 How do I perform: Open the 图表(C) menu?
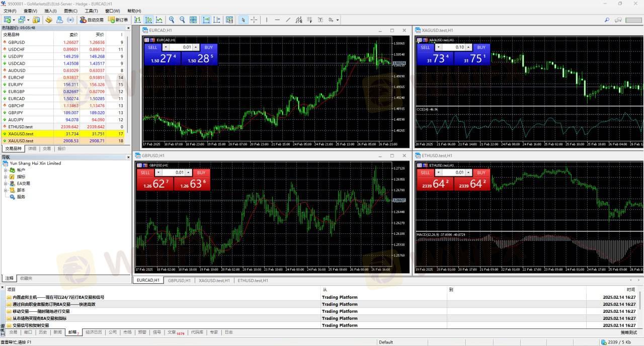tap(70, 11)
